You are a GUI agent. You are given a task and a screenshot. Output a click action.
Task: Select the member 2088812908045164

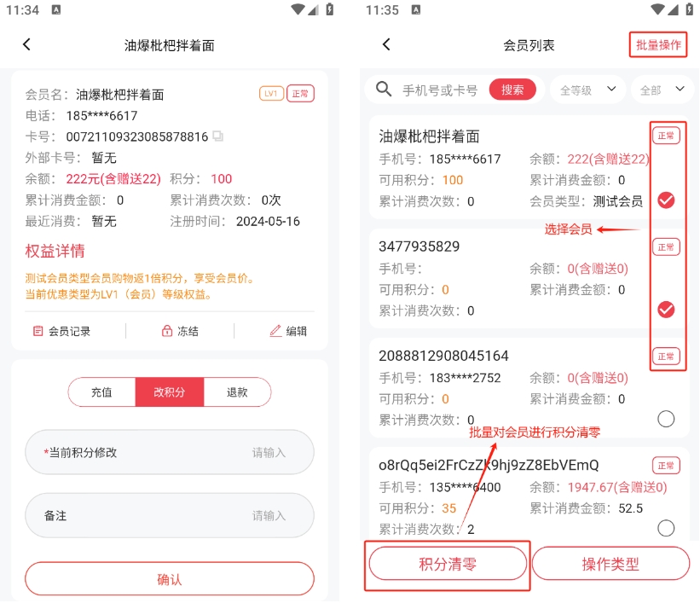click(666, 419)
